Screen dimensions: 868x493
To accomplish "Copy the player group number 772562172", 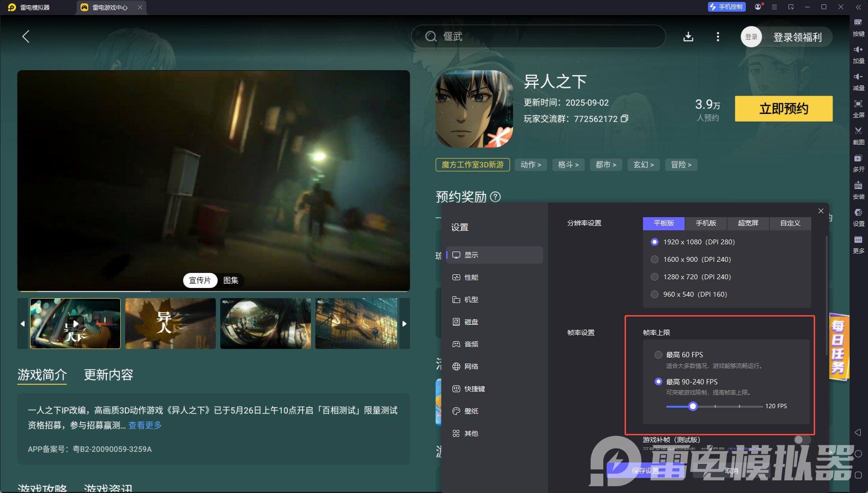I will click(625, 119).
